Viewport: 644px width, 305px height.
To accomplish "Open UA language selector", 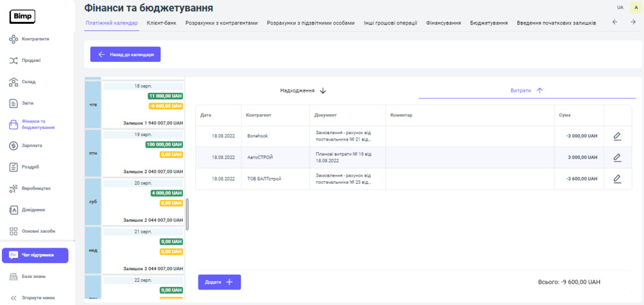I will [x=620, y=8].
